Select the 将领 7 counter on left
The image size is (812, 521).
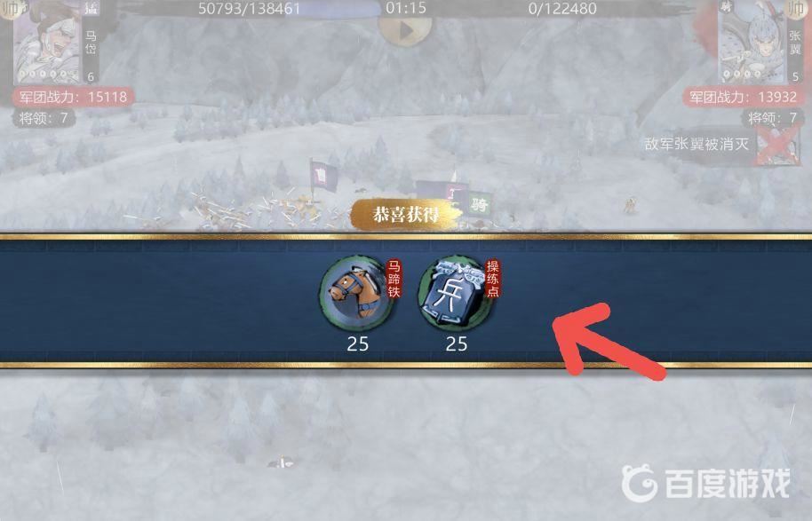44,118
